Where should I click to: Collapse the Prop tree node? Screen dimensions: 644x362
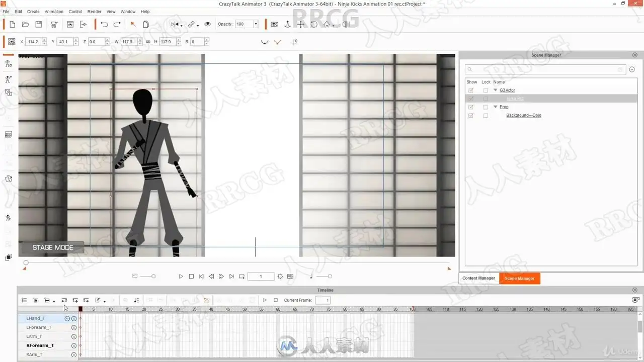coord(495,107)
